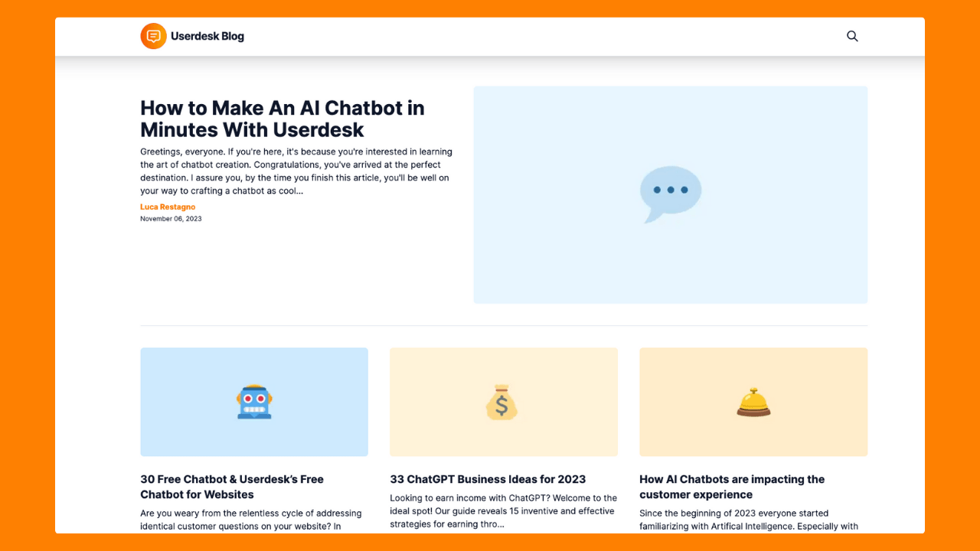Open the featured speech bubble thumbnail
The height and width of the screenshot is (551, 980).
point(671,194)
